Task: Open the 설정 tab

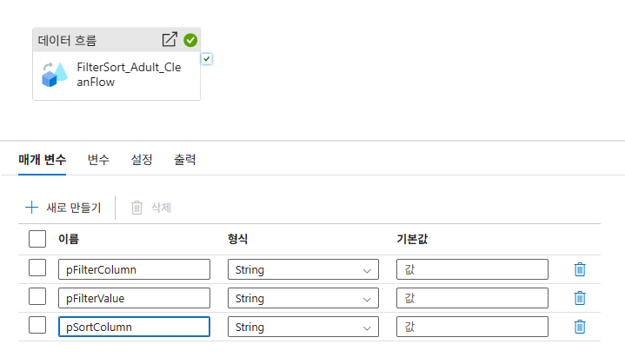Action: (142, 160)
